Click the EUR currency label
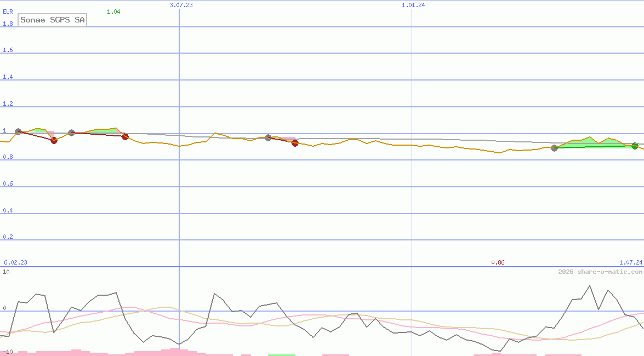 coord(8,11)
